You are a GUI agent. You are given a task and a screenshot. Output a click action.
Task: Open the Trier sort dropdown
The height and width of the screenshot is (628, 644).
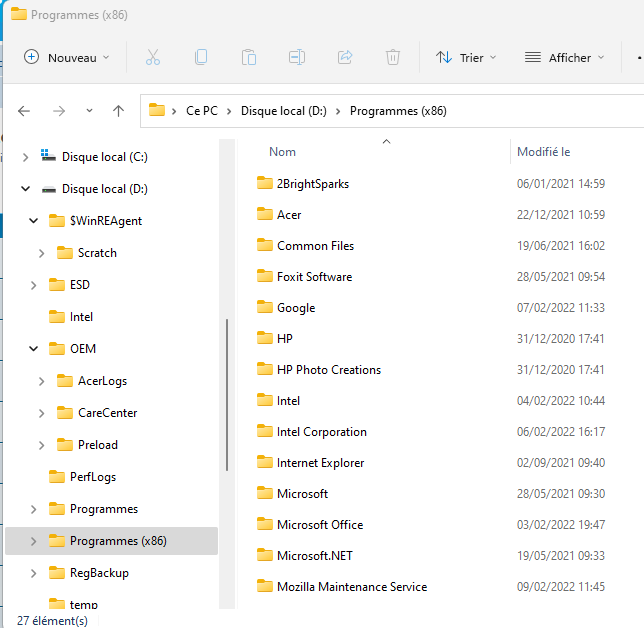[466, 58]
